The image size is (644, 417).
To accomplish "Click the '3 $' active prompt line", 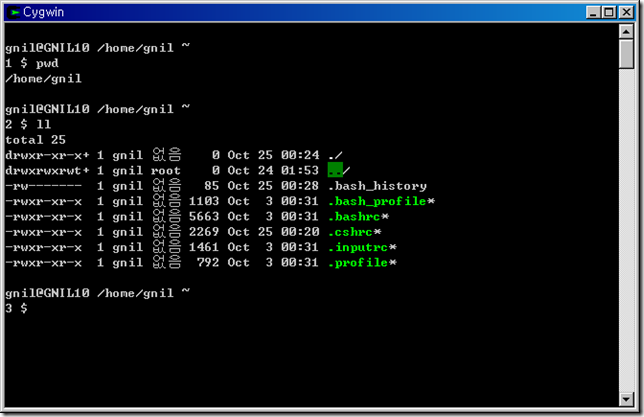I will 16,309.
